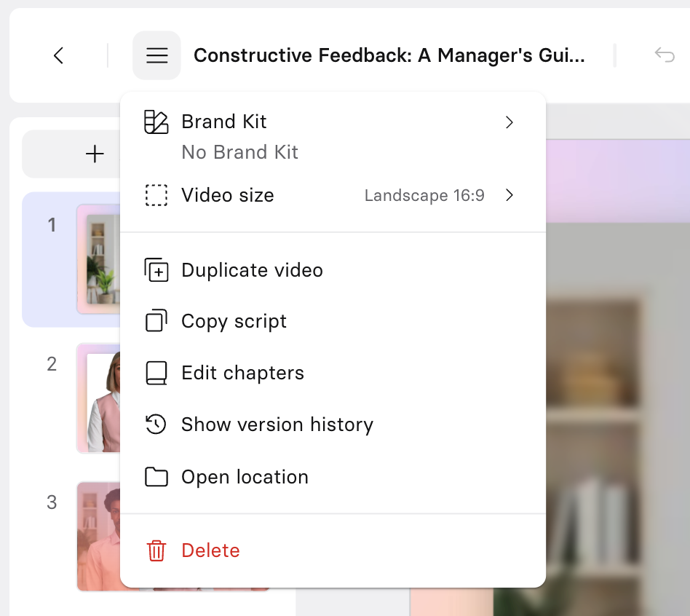Select Show version history from the menu

(x=277, y=425)
